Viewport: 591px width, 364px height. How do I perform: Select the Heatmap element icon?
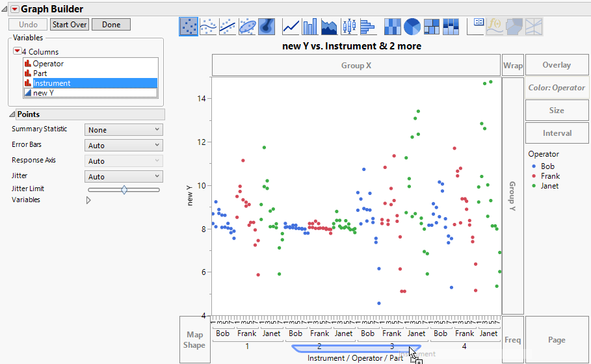point(392,26)
